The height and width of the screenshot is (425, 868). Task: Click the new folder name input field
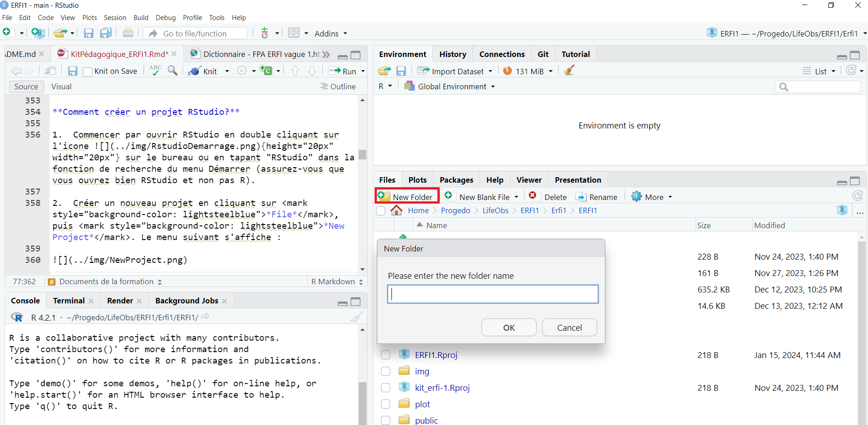[x=492, y=294]
